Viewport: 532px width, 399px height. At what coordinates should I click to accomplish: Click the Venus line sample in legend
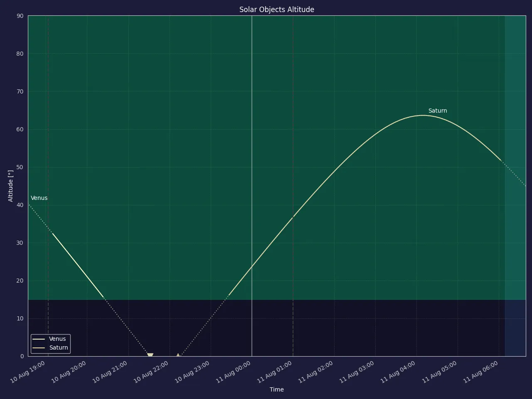click(39, 339)
